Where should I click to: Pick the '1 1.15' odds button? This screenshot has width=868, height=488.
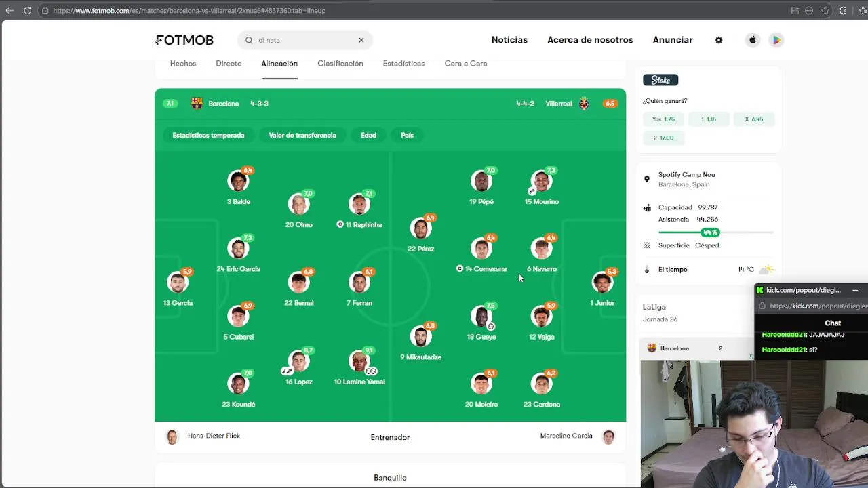[x=709, y=119]
